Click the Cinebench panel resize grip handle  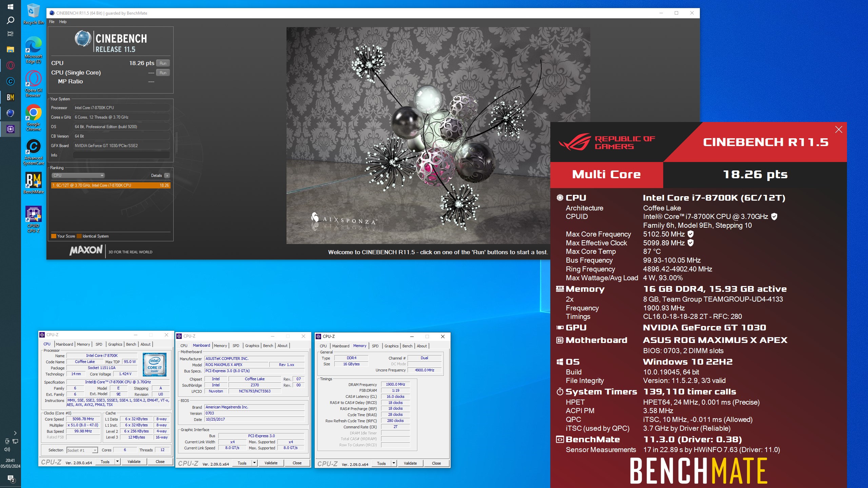(176, 142)
